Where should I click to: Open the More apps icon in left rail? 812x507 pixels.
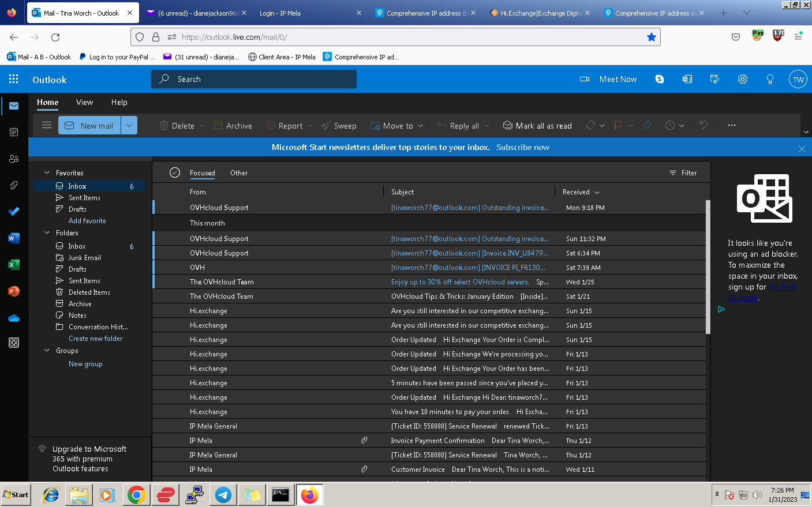pos(14,343)
